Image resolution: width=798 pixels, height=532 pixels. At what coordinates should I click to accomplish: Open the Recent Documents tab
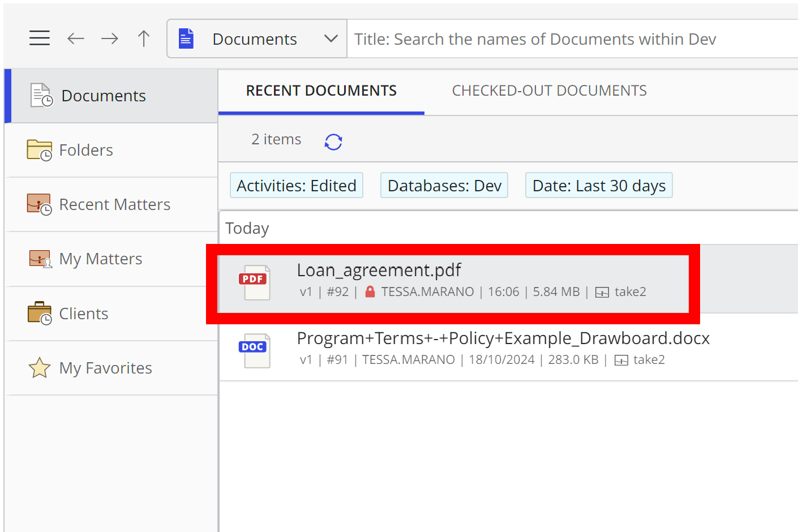321,90
